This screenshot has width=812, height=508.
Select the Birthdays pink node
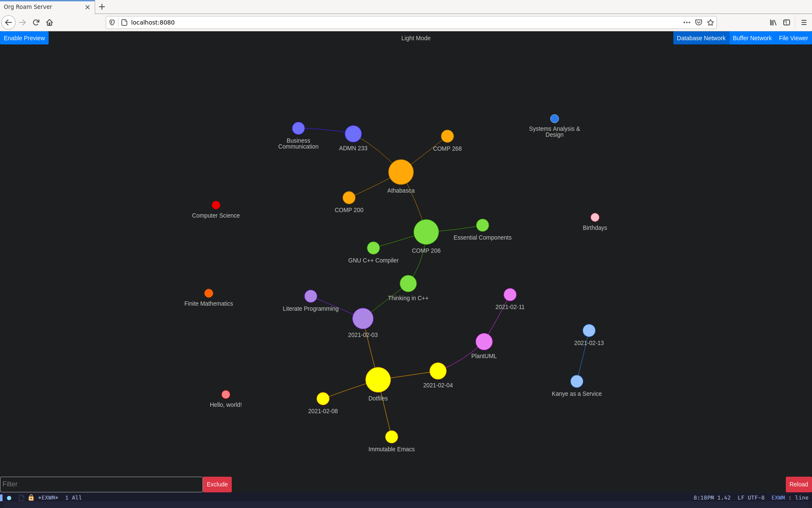tap(593, 217)
